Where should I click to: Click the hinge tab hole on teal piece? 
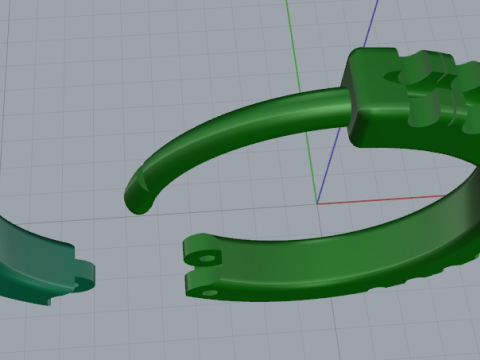pos(76,285)
